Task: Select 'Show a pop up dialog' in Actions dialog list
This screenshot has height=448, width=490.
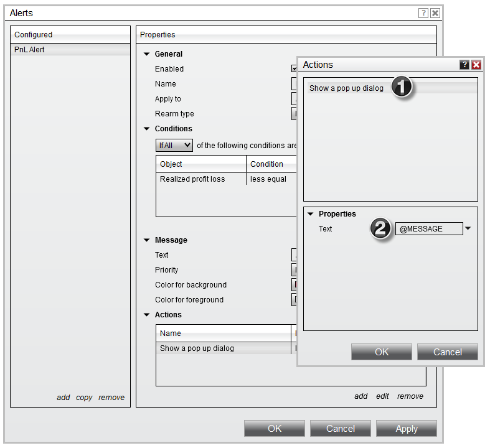Action: (x=346, y=88)
